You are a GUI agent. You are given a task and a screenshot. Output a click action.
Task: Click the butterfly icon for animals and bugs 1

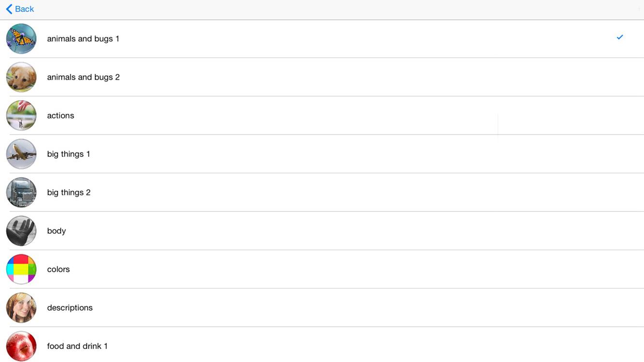coord(21,39)
